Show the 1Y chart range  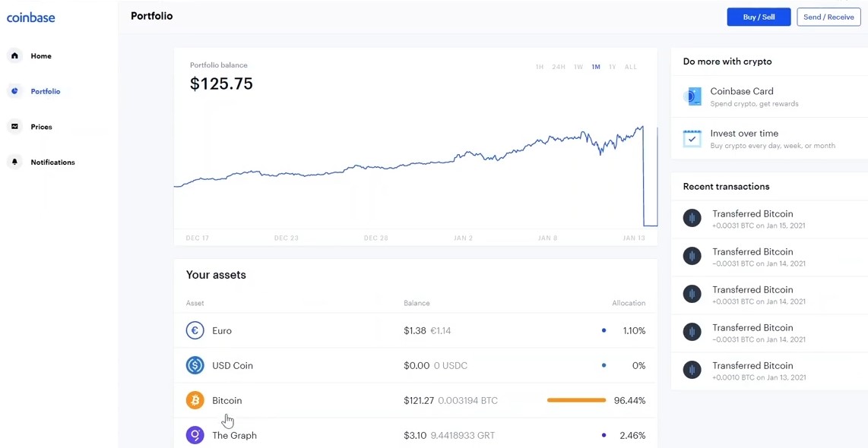coord(612,67)
